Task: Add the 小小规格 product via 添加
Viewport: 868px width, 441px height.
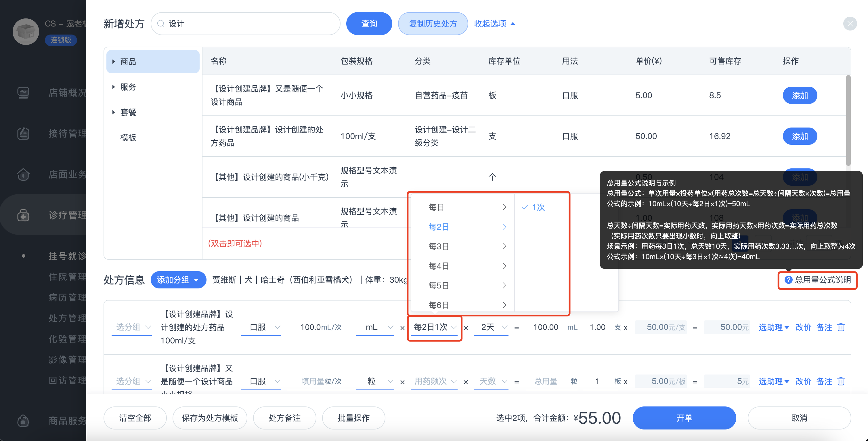Action: (x=800, y=95)
